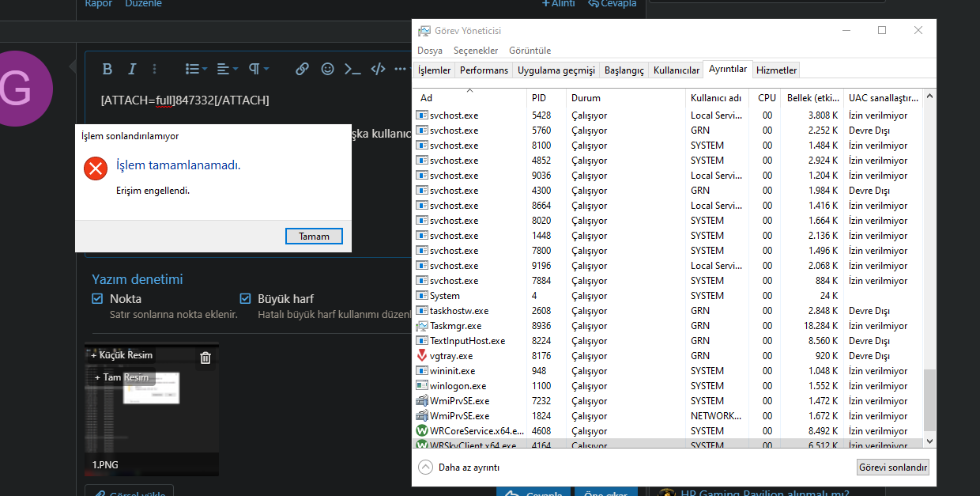Switch to the Hizmetler tab
This screenshot has height=496, width=980.
click(x=776, y=70)
